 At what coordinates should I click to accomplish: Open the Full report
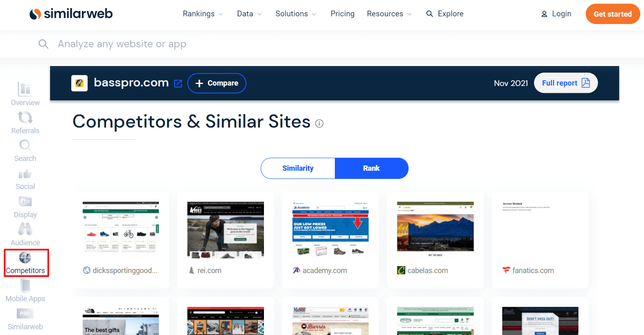click(x=566, y=83)
